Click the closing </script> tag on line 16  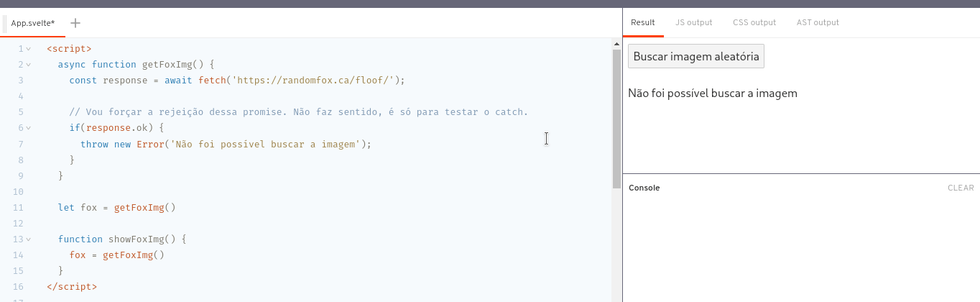tap(72, 286)
